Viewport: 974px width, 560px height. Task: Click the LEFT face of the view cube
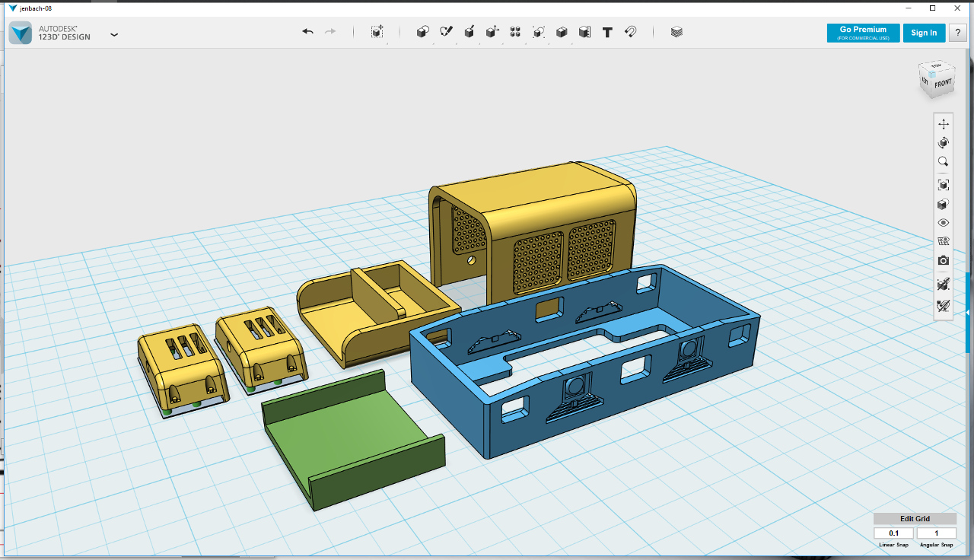925,81
